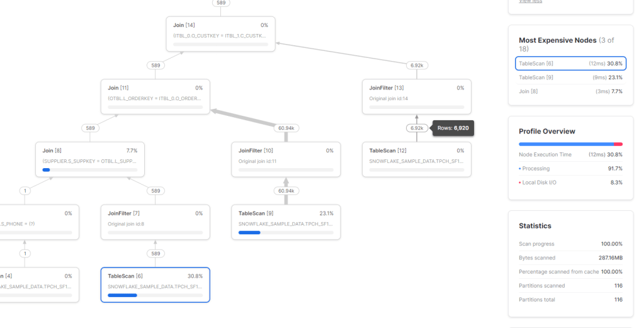The width and height of the screenshot is (644, 328).
Task: Select the TableScan [9] node in graph
Action: click(x=286, y=222)
